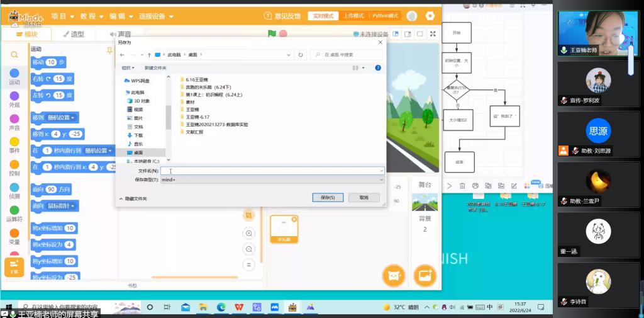Switch to 上传模式 mode
644x318 pixels.
tap(354, 16)
